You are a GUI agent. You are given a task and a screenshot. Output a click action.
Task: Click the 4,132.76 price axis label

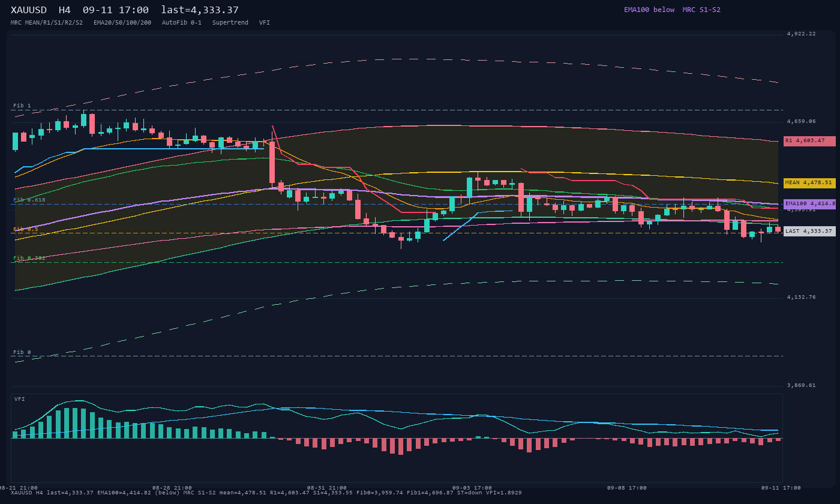pyautogui.click(x=802, y=297)
